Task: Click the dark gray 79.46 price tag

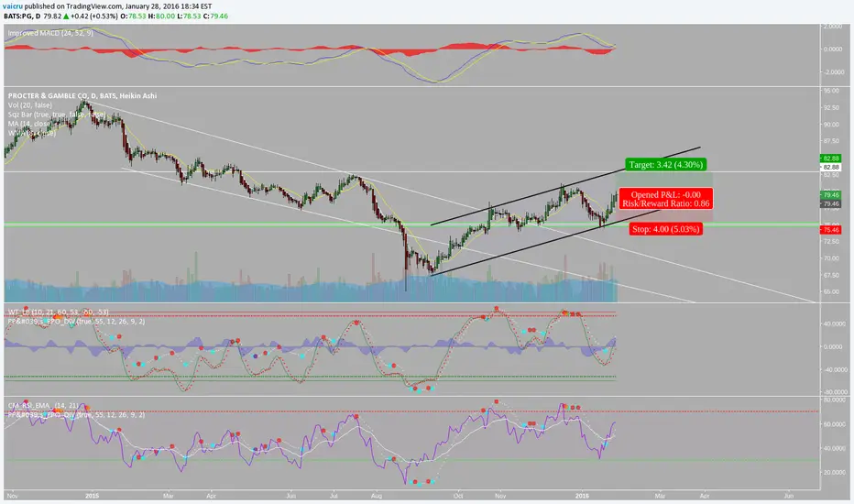Action: 830,203
